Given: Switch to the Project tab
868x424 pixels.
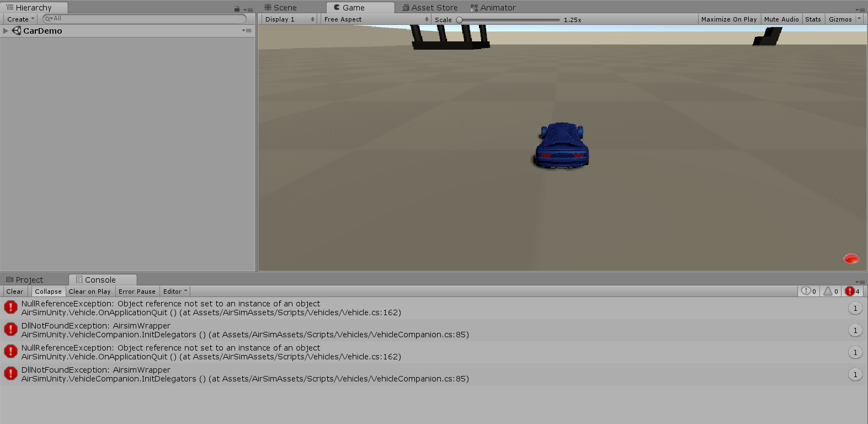Looking at the screenshot, I should click(x=24, y=280).
